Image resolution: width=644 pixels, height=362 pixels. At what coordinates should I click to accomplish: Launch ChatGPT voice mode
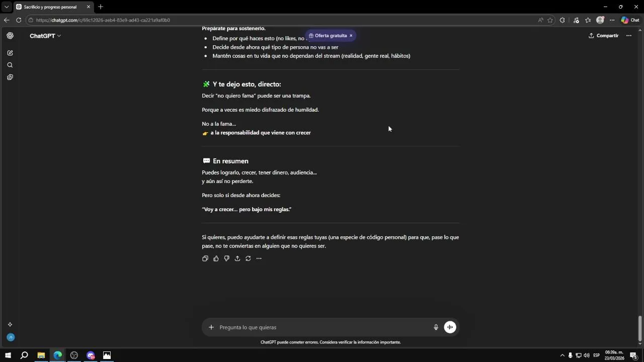point(450,327)
